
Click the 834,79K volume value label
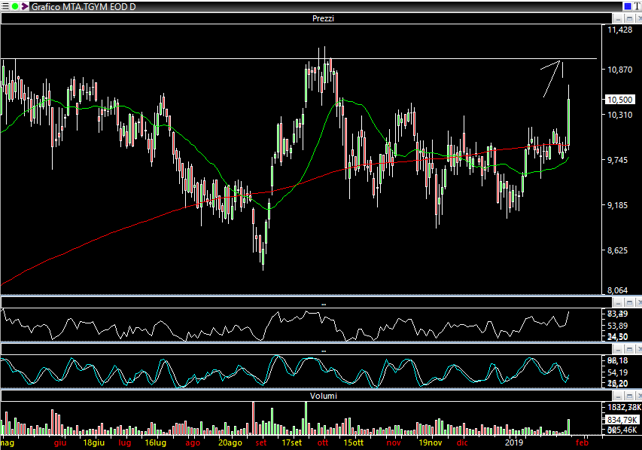(622, 420)
